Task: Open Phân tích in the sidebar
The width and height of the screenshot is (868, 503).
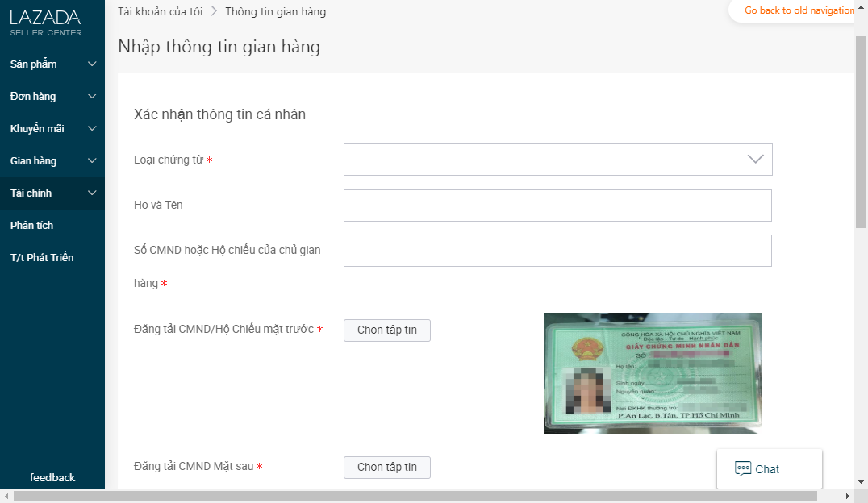Action: (32, 226)
